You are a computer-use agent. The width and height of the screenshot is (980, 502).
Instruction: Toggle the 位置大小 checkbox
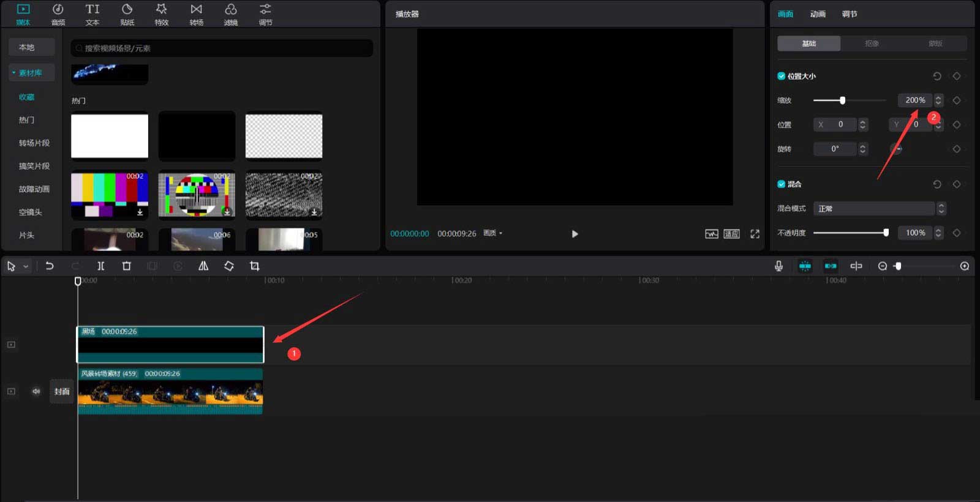(x=781, y=76)
